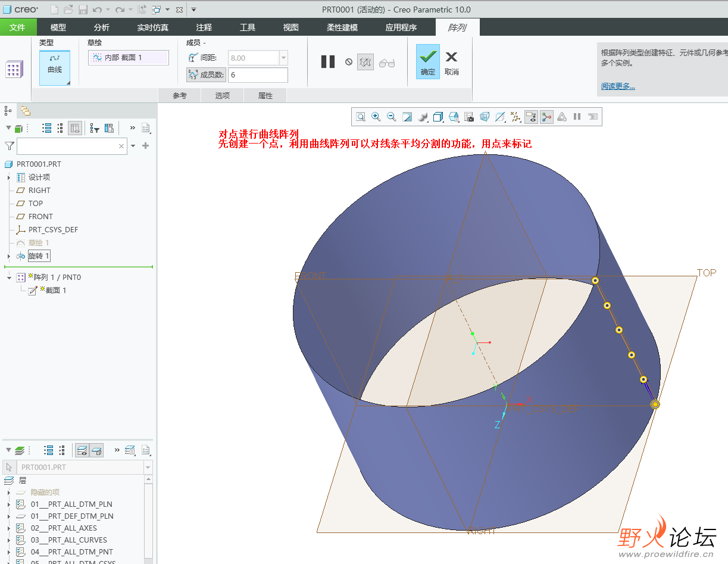Expand the 设计项 tree node

point(9,177)
